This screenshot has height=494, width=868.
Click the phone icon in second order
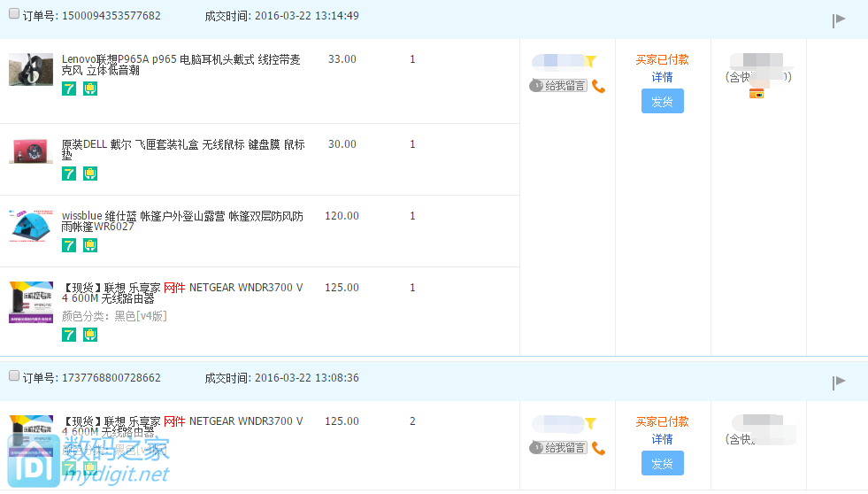(599, 448)
